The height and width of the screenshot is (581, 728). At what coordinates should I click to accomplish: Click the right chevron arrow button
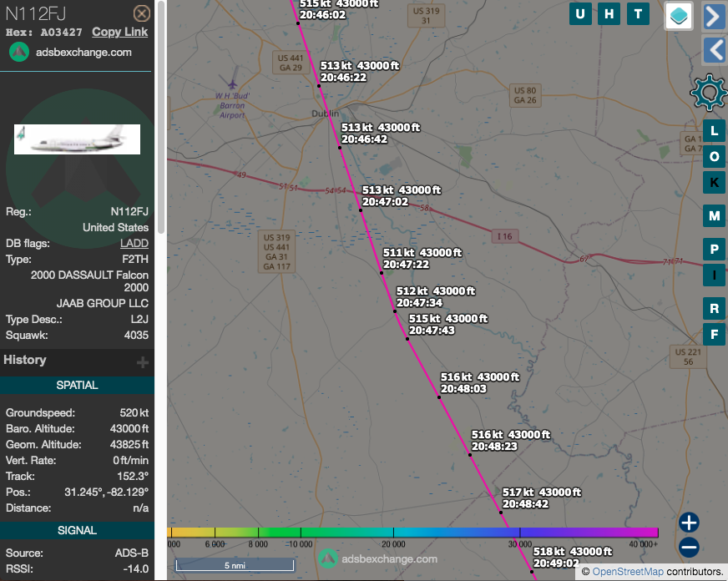pos(715,17)
